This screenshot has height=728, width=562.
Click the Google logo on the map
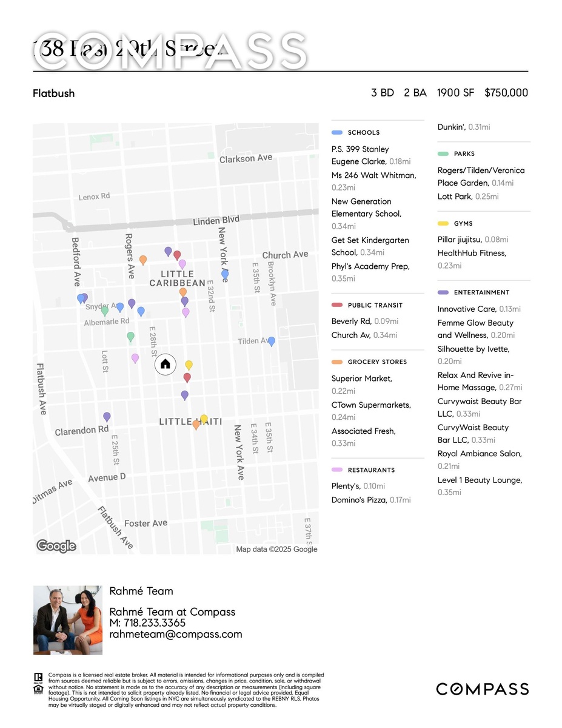(x=56, y=545)
